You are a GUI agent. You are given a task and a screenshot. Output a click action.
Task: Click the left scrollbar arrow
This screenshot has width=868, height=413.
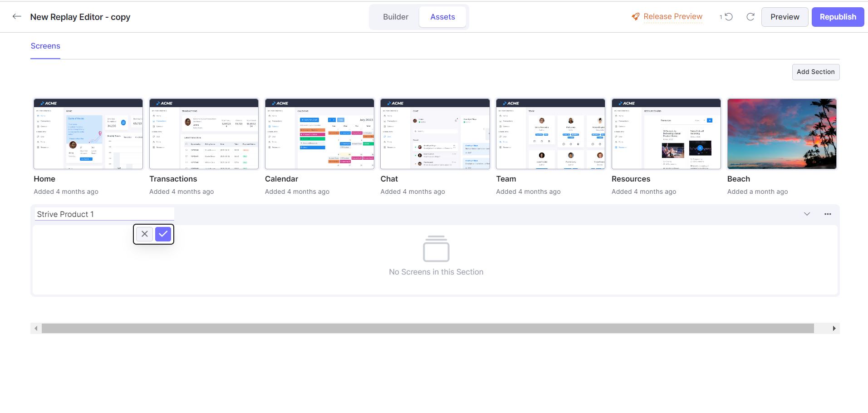[36, 328]
